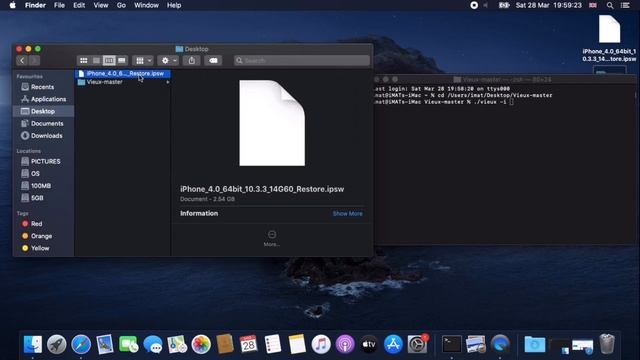The image size is (640, 360).
Task: Open Documents in the sidebar
Action: (x=42, y=123)
